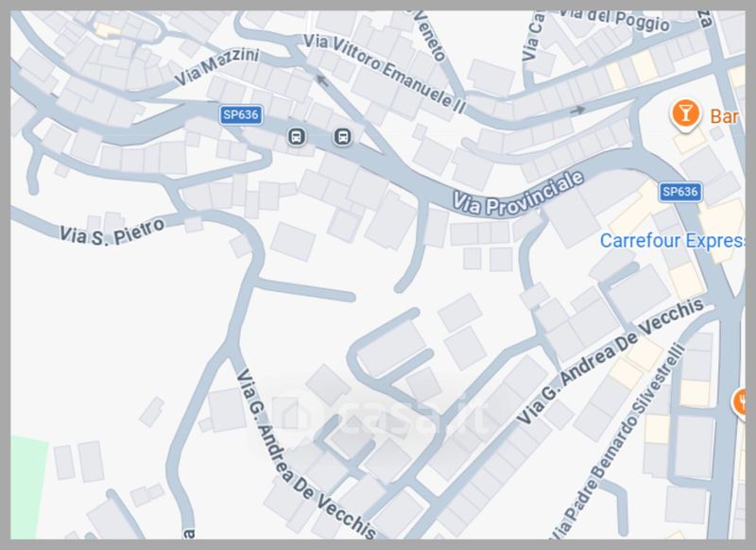Click the right-pointing one-way arrow
The width and height of the screenshot is (756, 550).
[x=577, y=110]
